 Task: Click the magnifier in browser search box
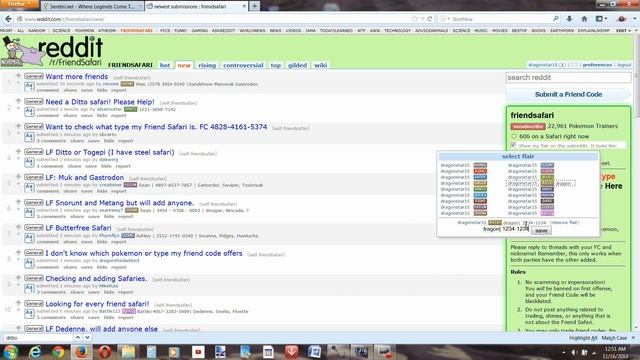(556, 19)
